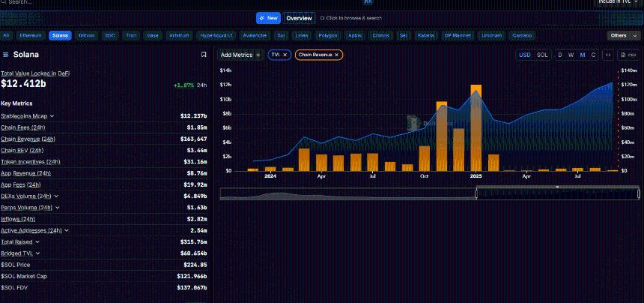Select the Katana chain tab
The width and height of the screenshot is (644, 303).
tap(425, 36)
